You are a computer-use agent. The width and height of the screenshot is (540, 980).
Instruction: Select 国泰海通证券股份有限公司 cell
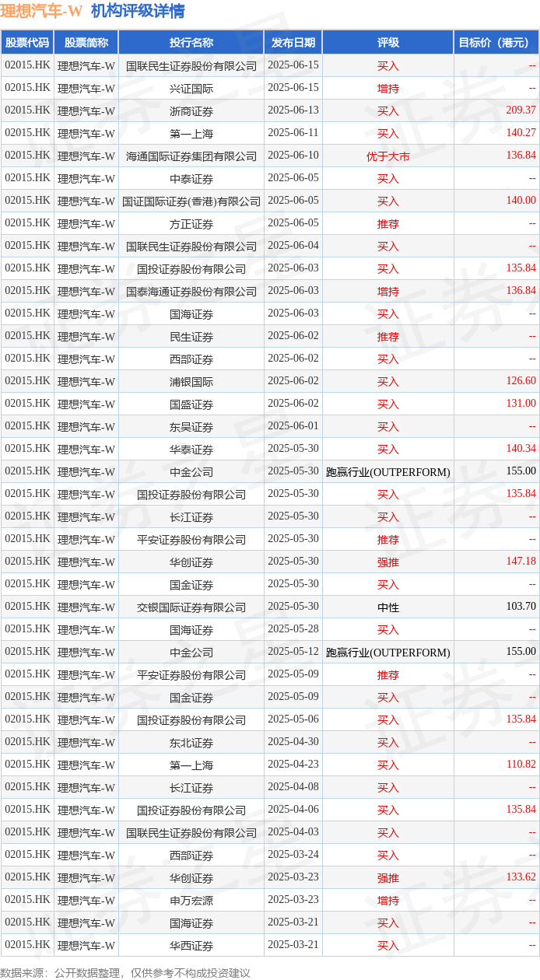(x=191, y=292)
